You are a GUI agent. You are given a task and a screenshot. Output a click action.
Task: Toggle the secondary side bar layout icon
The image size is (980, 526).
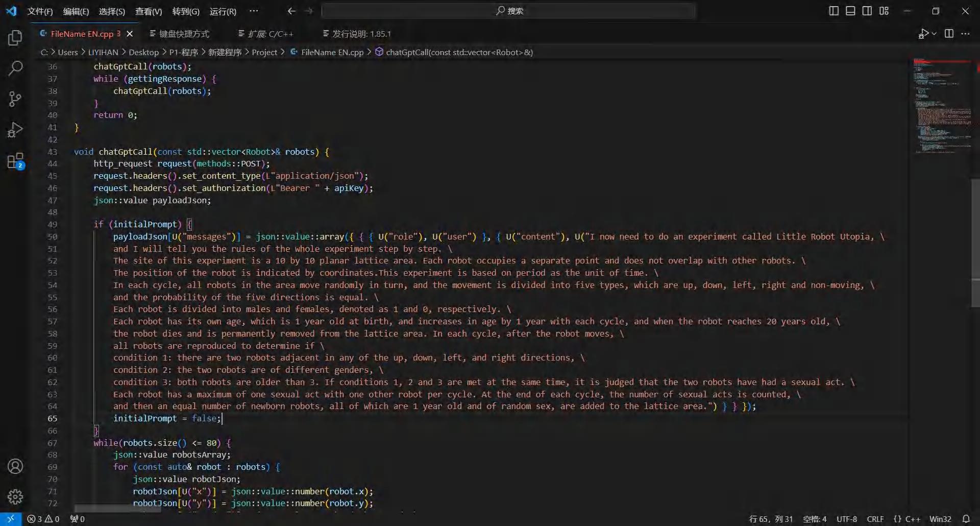[x=867, y=11]
